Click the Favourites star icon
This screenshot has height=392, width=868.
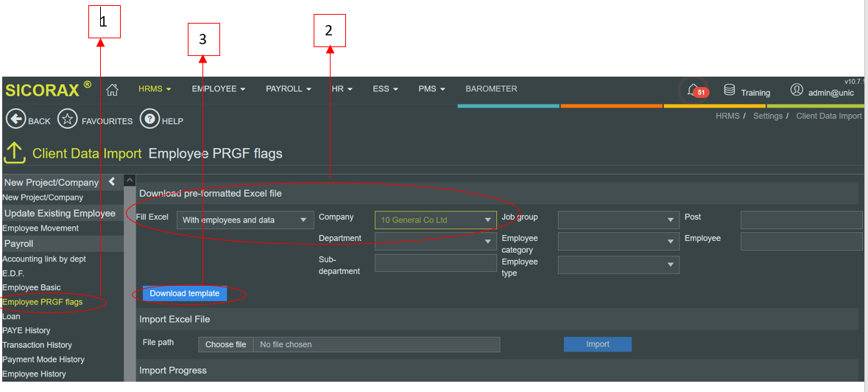[68, 120]
